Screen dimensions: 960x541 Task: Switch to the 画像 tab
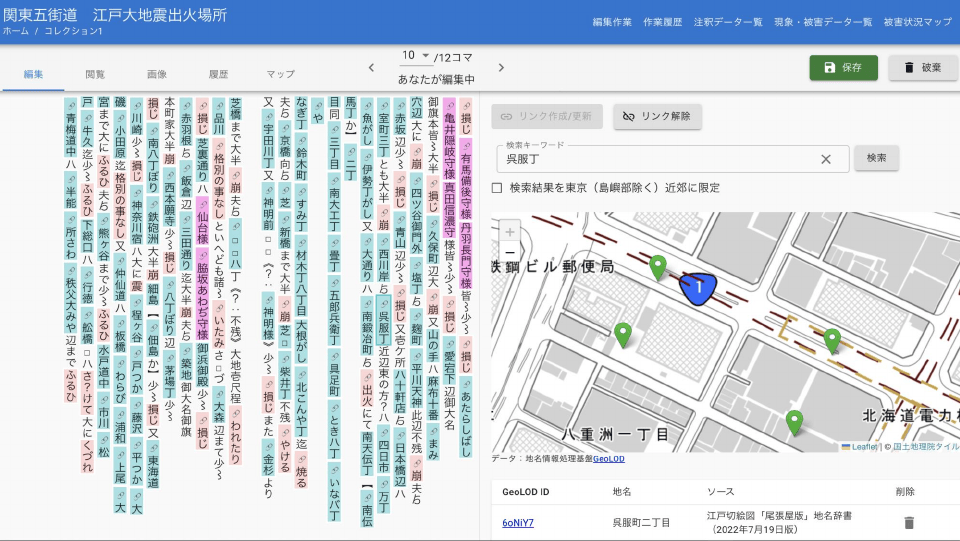click(157, 74)
